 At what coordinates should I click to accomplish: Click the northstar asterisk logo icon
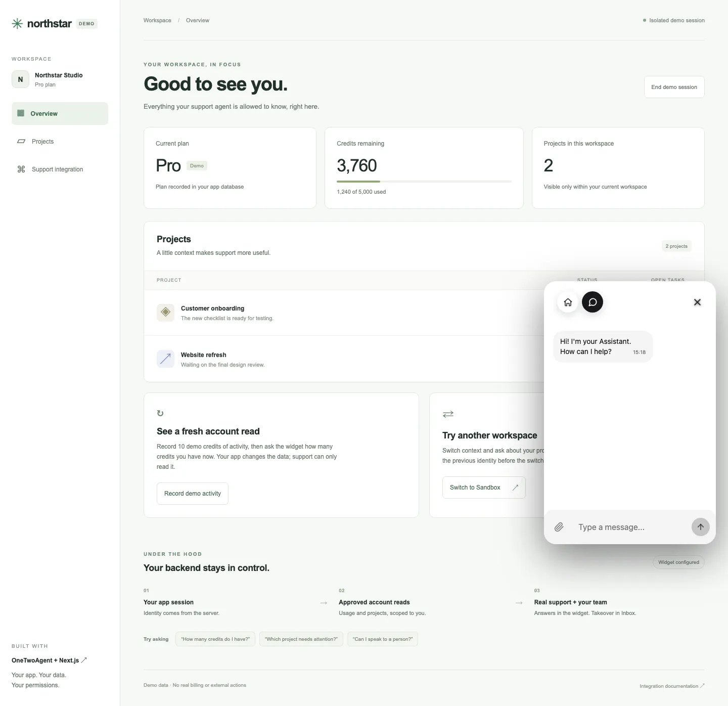17,24
